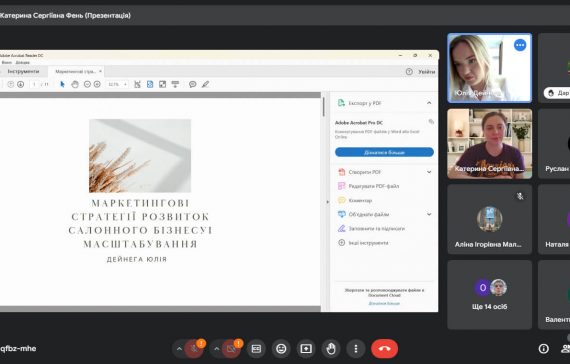Collapse the Acrobat tools pane arrow
570x364 pixels.
tap(327, 202)
